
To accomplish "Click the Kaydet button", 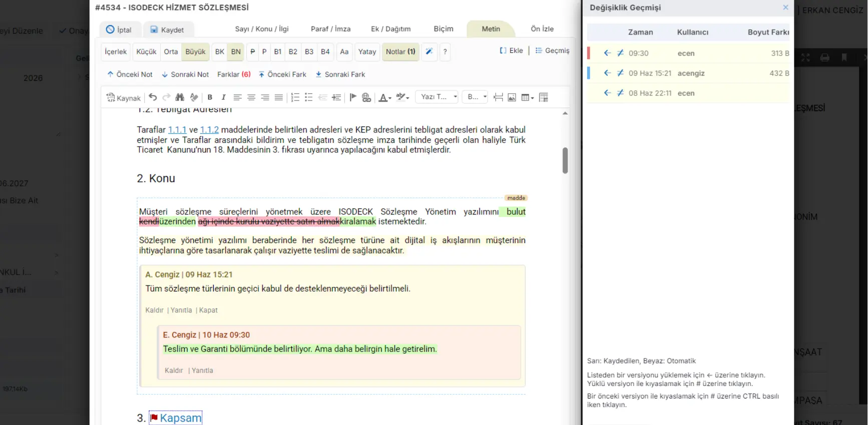I will (168, 29).
